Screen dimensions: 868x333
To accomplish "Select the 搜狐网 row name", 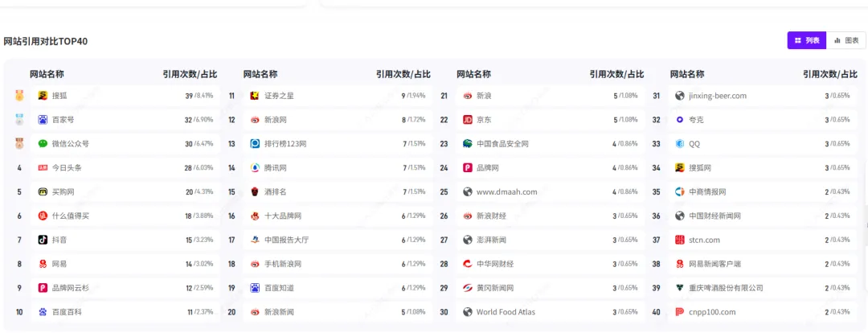I will pyautogui.click(x=700, y=168).
